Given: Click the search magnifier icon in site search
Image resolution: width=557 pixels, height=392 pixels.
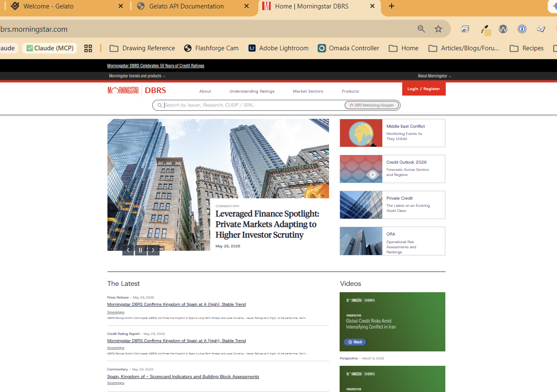Looking at the screenshot, I should point(159,105).
